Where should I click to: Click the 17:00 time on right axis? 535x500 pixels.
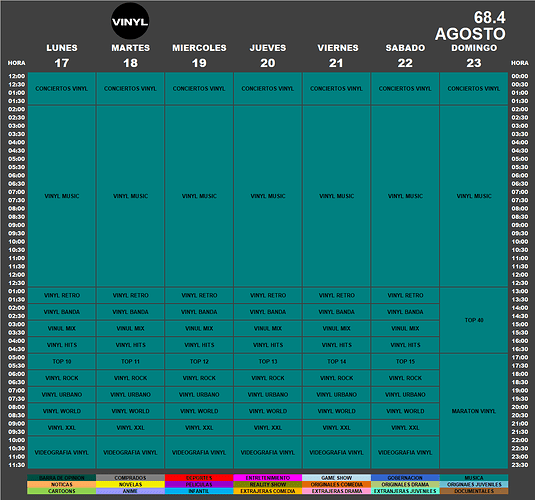click(520, 357)
